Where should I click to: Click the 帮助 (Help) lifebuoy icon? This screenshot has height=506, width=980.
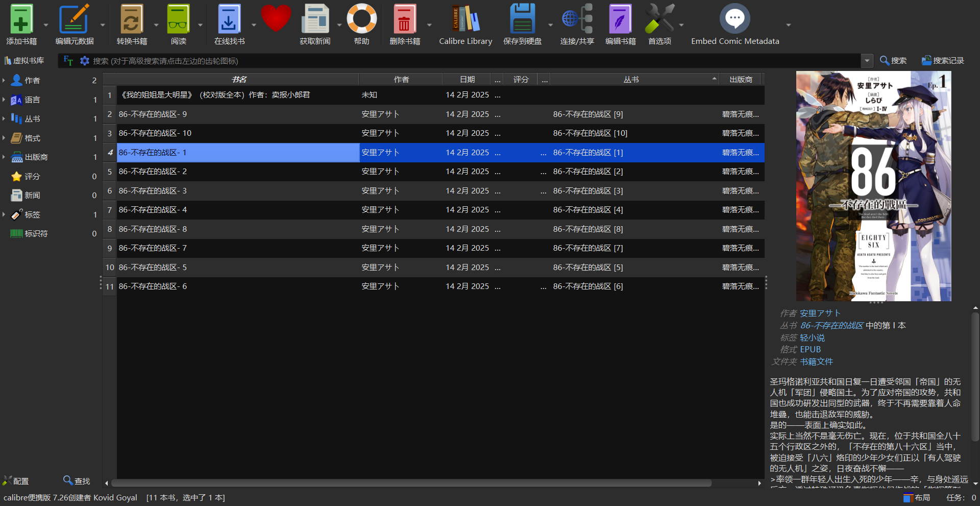tap(361, 19)
